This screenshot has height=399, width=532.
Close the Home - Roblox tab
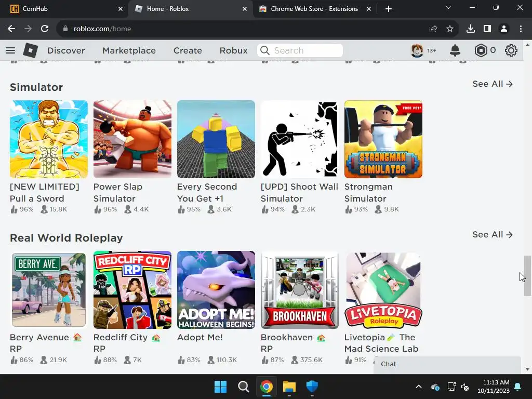pos(245,9)
